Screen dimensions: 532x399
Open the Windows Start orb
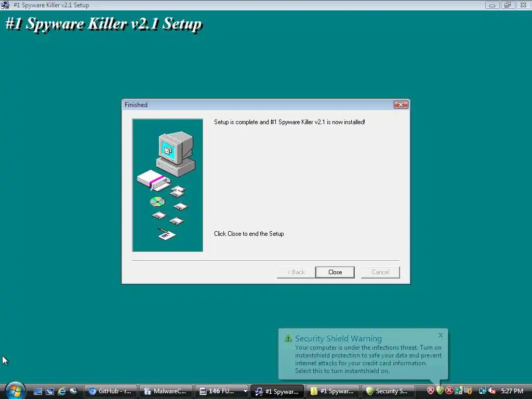15,391
